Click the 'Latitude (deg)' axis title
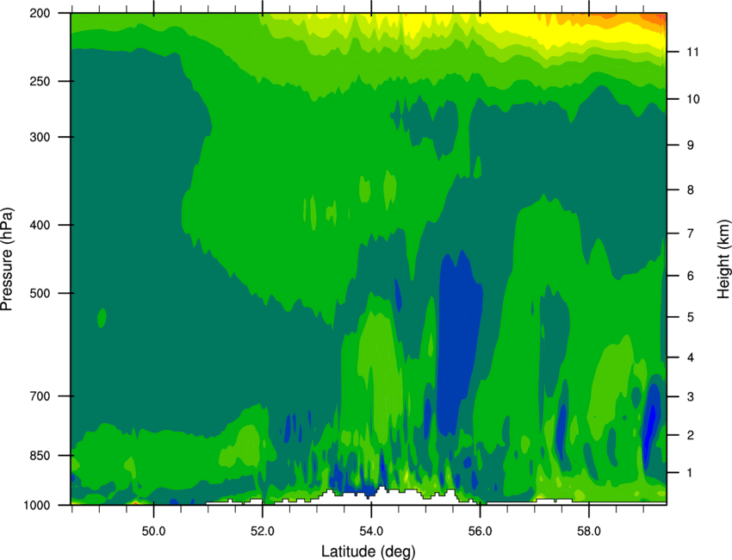Viewport: 732px width, 560px height. click(x=368, y=551)
